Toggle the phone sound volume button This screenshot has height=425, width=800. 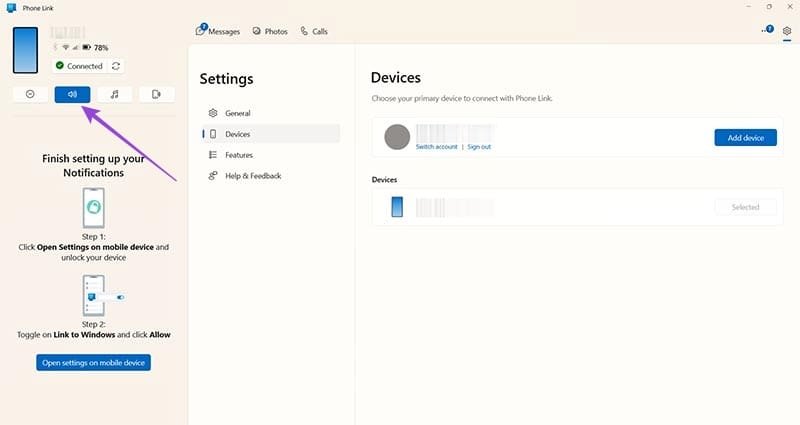(72, 94)
